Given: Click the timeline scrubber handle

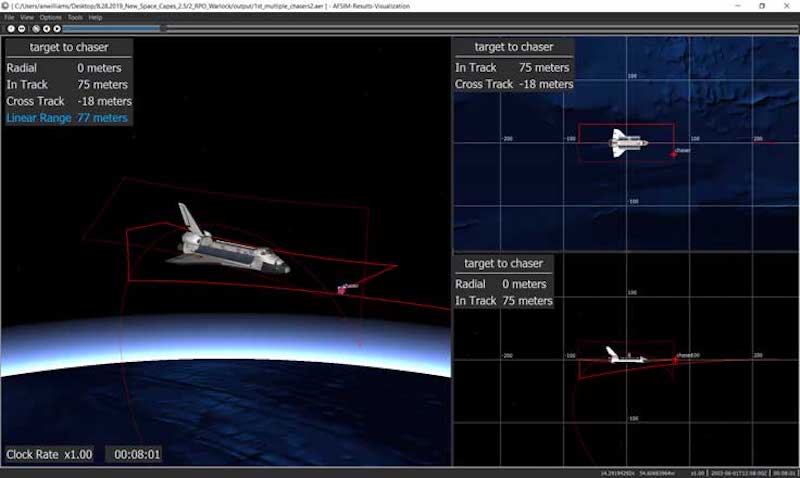Looking at the screenshot, I should click(164, 28).
